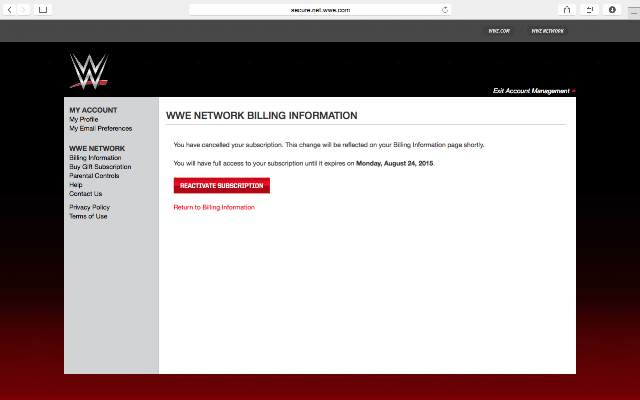Click Return to Billing Information
640x400 pixels.
coord(214,207)
